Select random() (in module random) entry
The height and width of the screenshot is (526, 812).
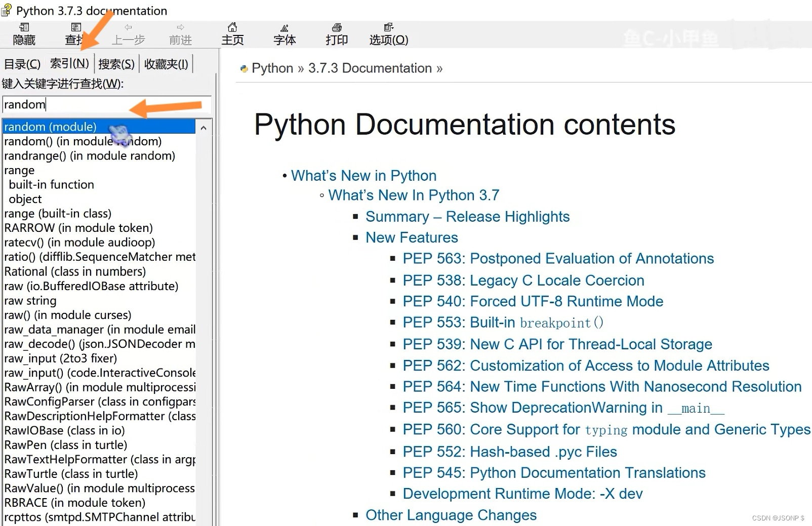83,141
